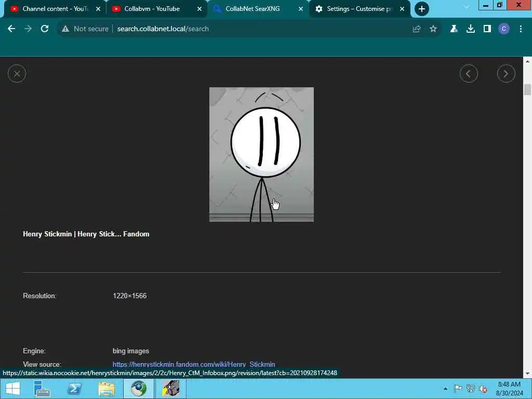The image size is (532, 399).
Task: Launch PowerShell from the taskbar
Action: tap(74, 389)
